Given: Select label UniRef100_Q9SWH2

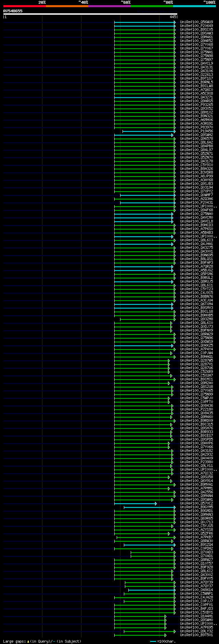Looking at the screenshot, I should (x=196, y=135).
